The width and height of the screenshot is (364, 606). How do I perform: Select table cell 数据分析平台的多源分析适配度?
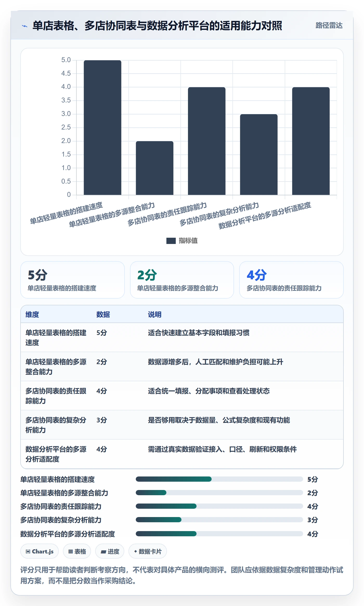[56, 454]
